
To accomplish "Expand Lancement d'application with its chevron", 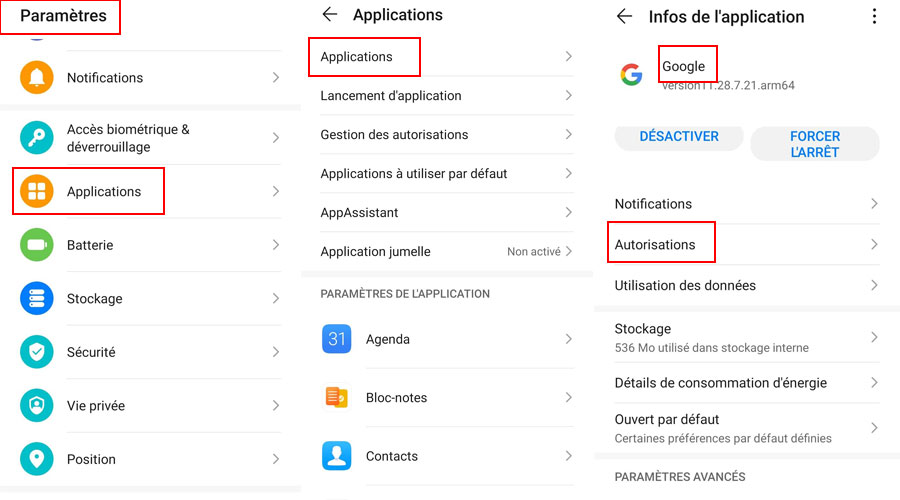I will coord(569,96).
